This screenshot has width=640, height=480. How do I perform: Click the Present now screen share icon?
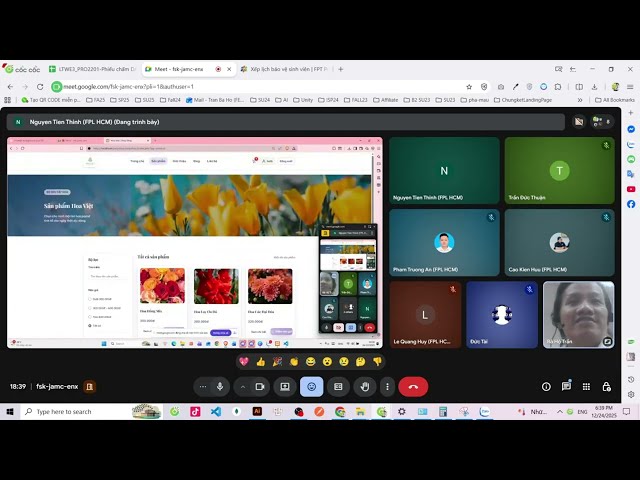[x=285, y=387]
